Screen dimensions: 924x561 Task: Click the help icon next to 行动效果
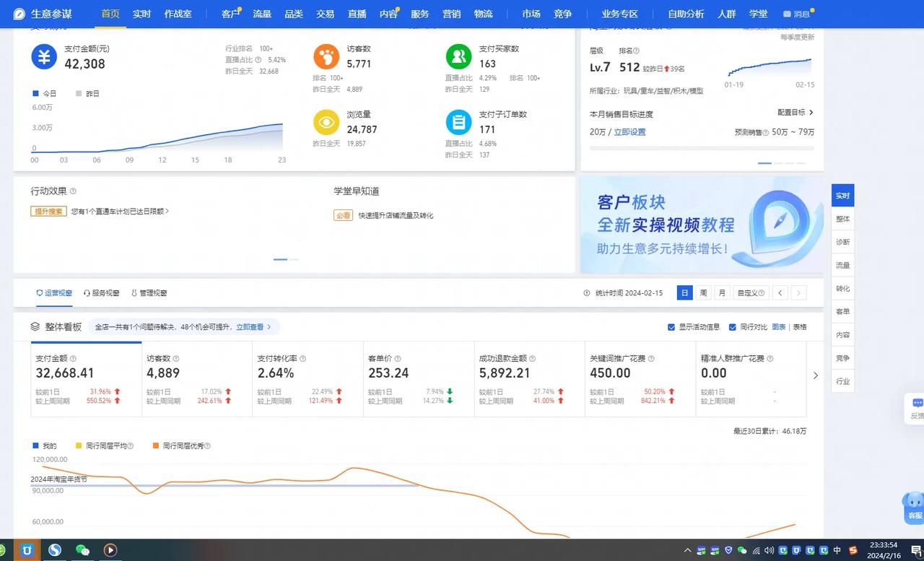click(73, 191)
